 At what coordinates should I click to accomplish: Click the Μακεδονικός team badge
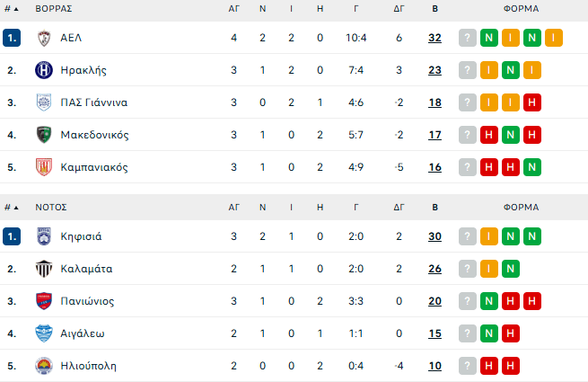click(x=44, y=135)
